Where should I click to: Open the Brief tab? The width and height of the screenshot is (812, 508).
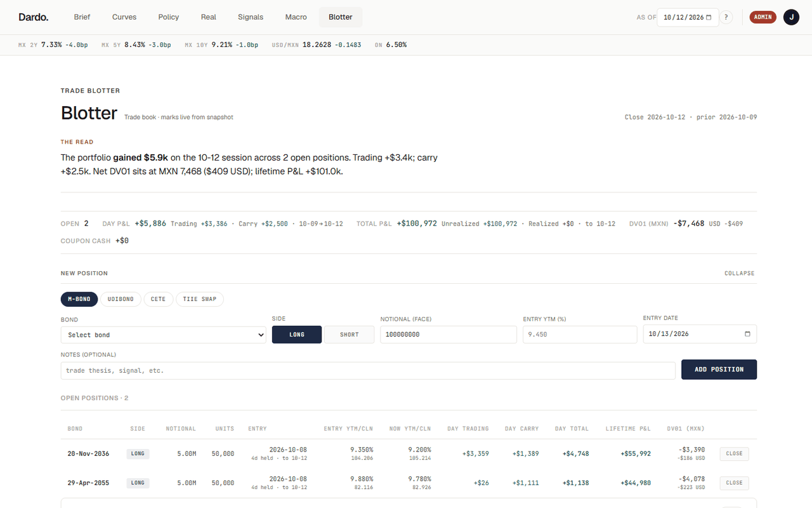pos(82,17)
